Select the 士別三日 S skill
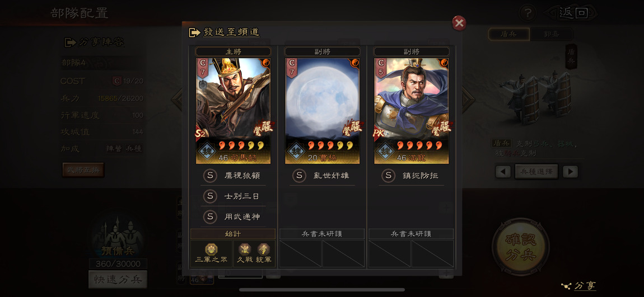The width and height of the screenshot is (644, 297). [x=233, y=196]
